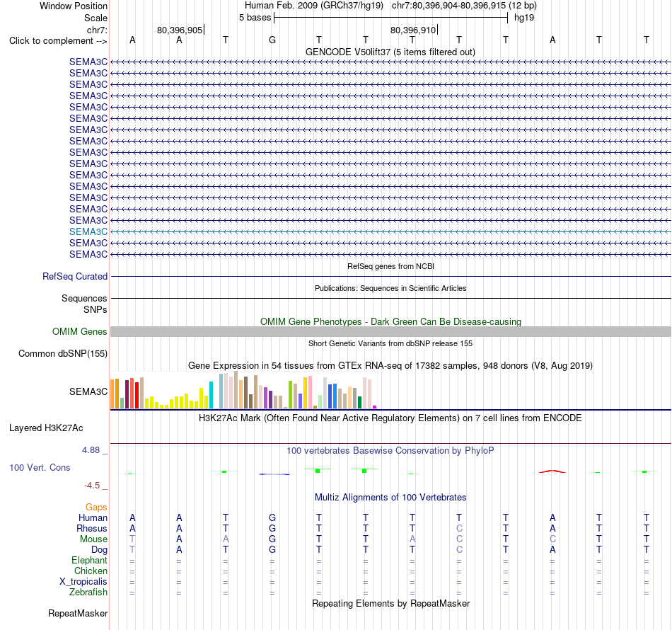672x630 pixels.
Task: Click the cyan bar in the GTEx expression chart
Action: [211, 395]
